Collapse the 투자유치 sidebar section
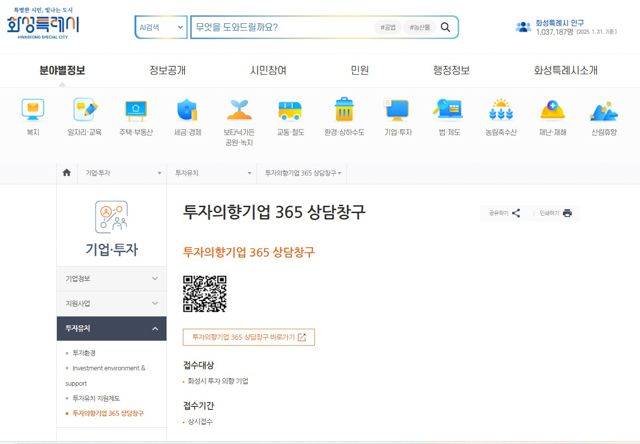Viewport: 640px width, 444px height. (x=111, y=328)
